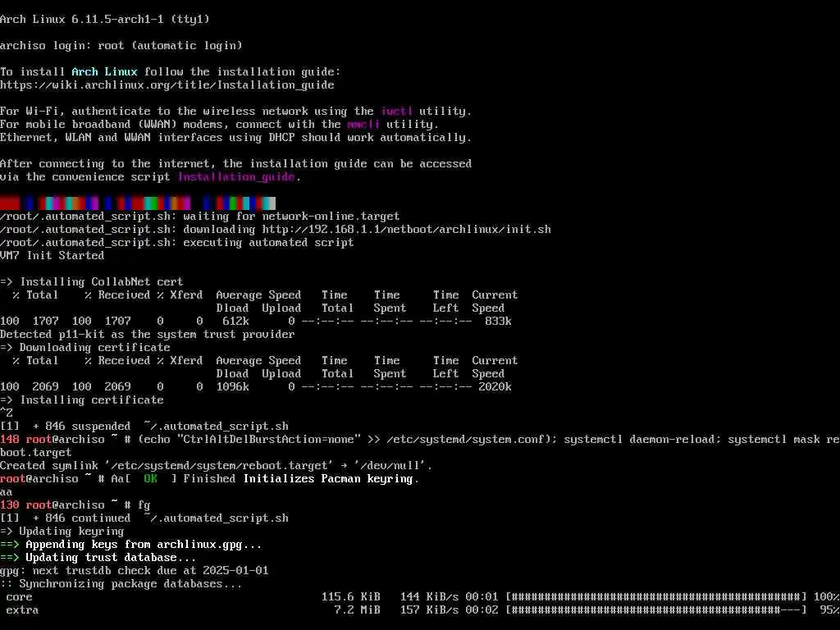This screenshot has height=630, width=840.
Task: Click '[1] + 846 suspended' job line
Action: pos(144,427)
